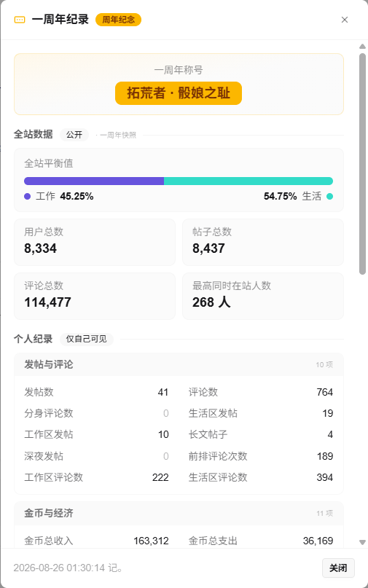The height and width of the screenshot is (588, 368).
Task: Click the 周年纪念 badge
Action: [x=118, y=20]
